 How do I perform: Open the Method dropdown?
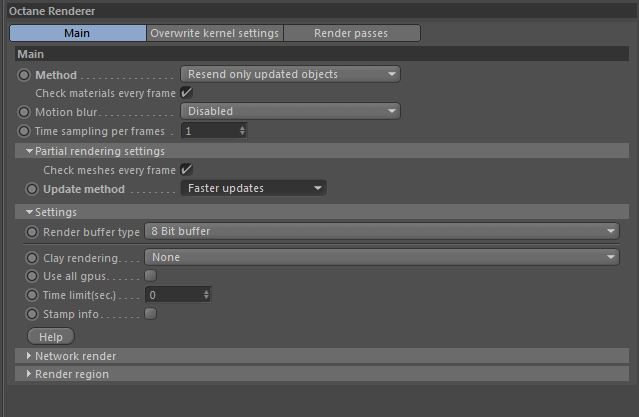(x=291, y=74)
